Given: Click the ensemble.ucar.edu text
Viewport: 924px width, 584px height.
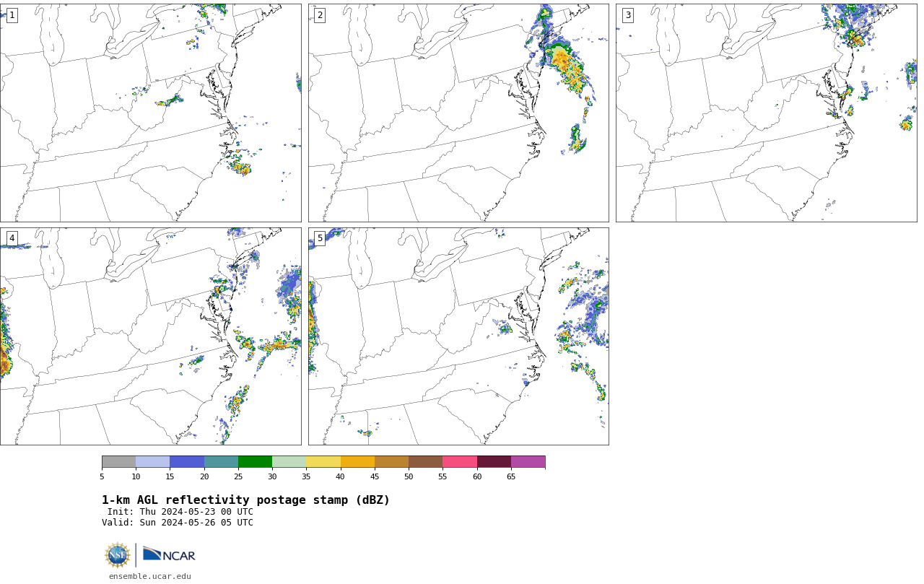Looking at the screenshot, I should [x=150, y=577].
